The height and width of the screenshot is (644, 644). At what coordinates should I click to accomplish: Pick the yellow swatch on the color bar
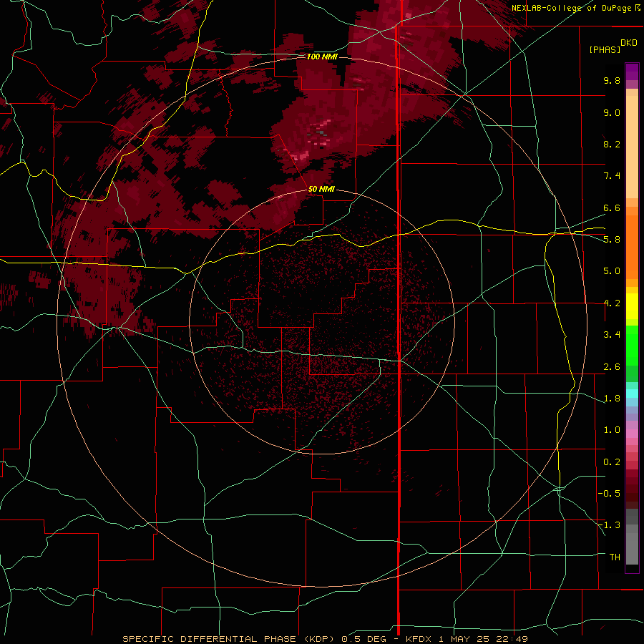click(x=632, y=306)
